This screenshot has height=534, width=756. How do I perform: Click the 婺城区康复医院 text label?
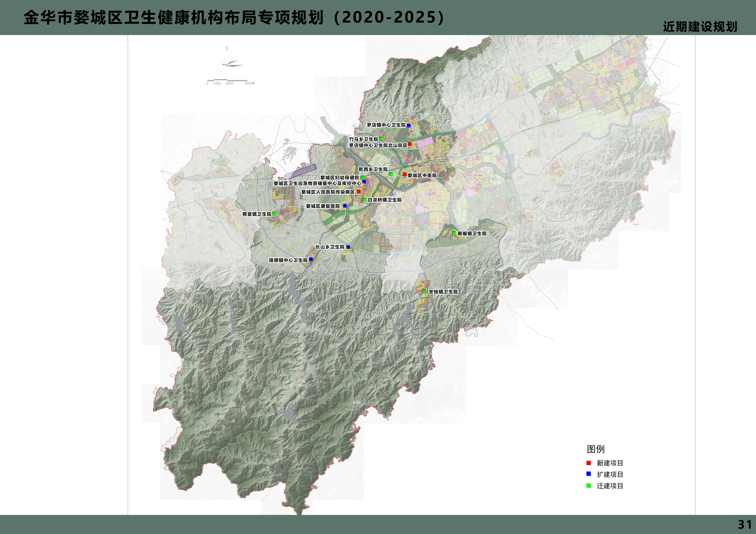point(323,206)
